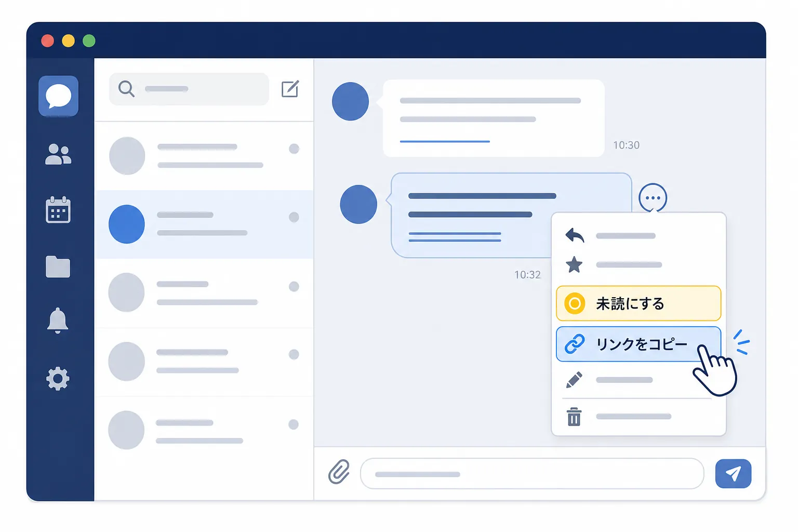
Task: Click the underlined link in the 10:32 message
Action: pyautogui.click(x=455, y=237)
